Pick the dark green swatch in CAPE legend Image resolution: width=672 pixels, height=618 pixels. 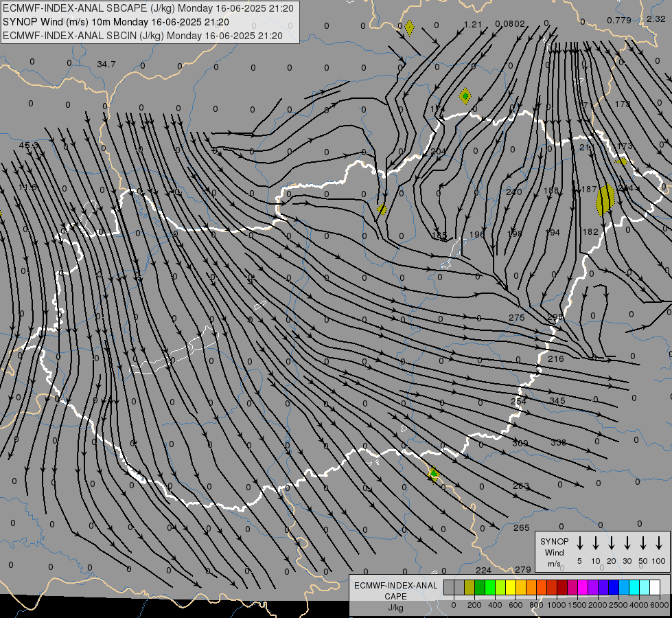(x=480, y=588)
